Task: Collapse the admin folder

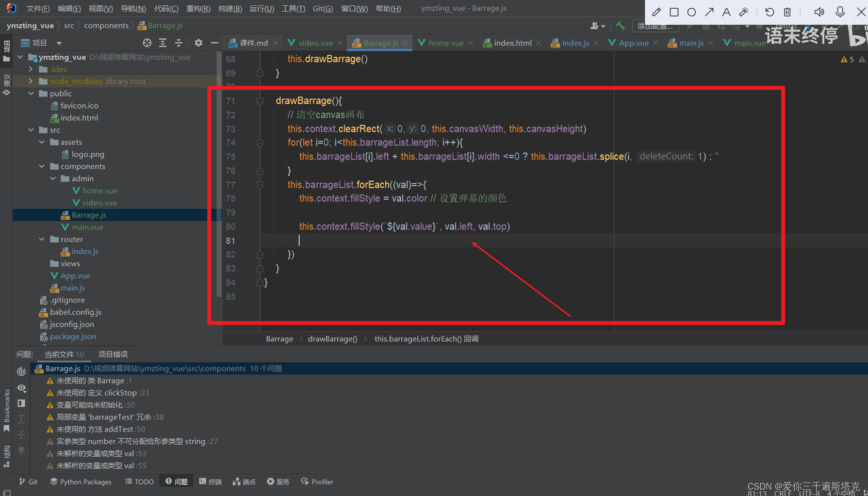Action: point(53,178)
